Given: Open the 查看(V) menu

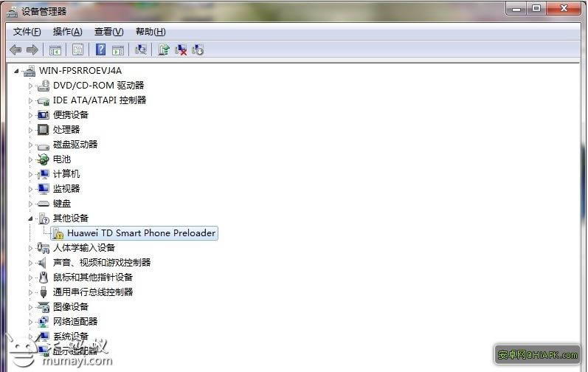Looking at the screenshot, I should tap(108, 32).
